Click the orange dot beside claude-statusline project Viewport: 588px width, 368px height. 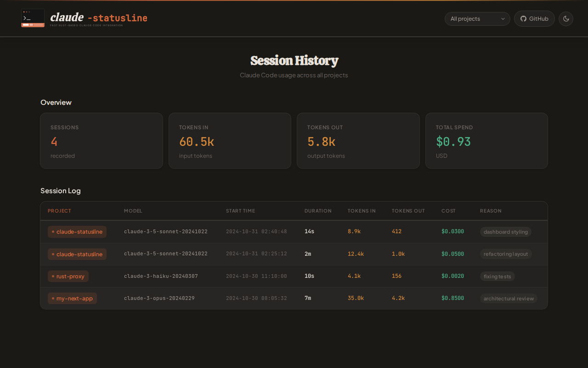52,232
